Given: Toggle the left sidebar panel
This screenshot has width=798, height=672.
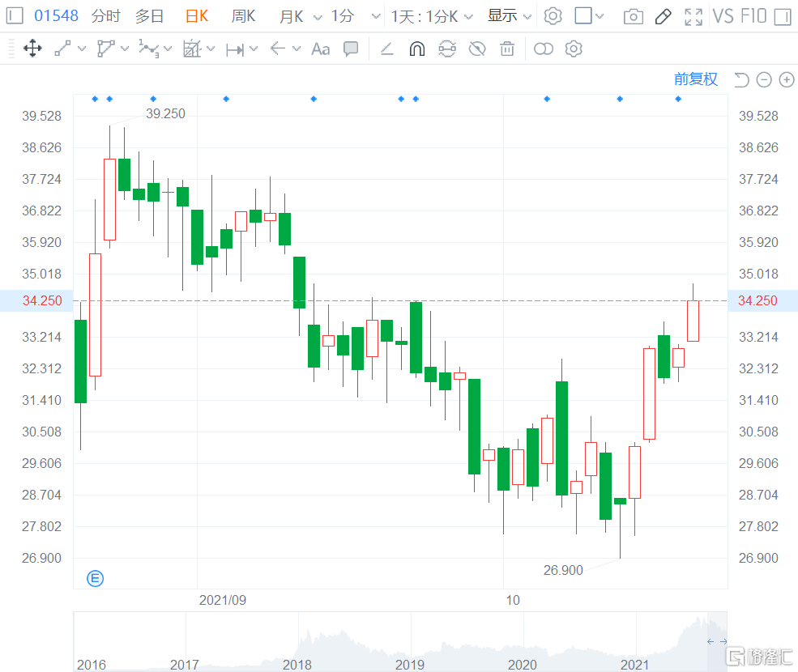Looking at the screenshot, I should click(x=15, y=16).
